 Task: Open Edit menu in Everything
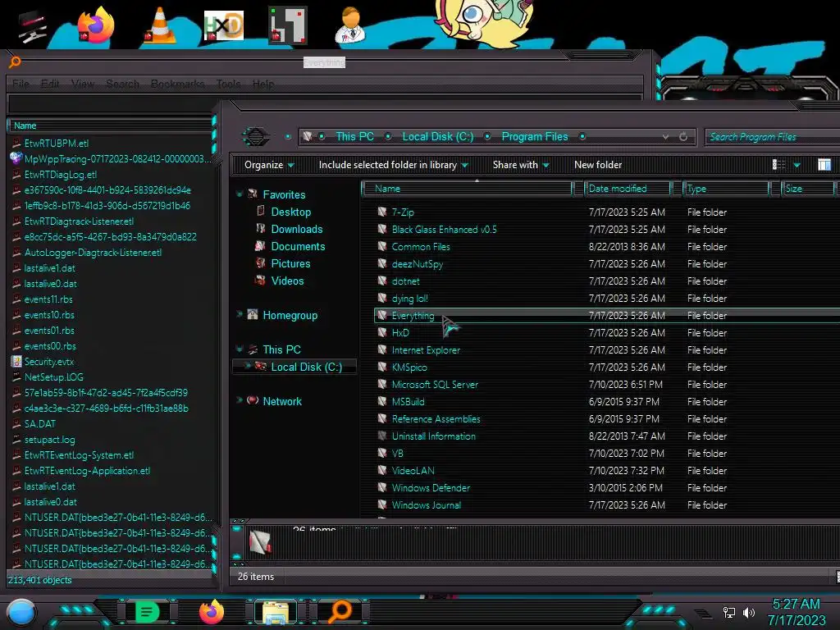50,84
